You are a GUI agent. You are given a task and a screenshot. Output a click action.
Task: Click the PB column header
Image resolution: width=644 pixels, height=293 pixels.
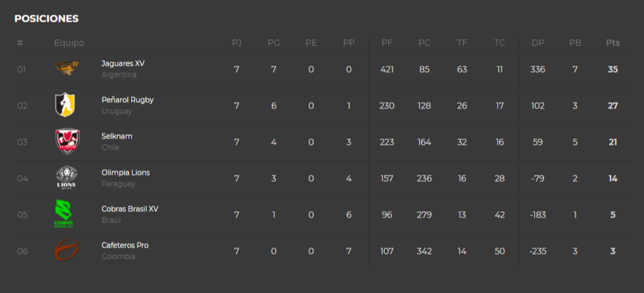(575, 43)
